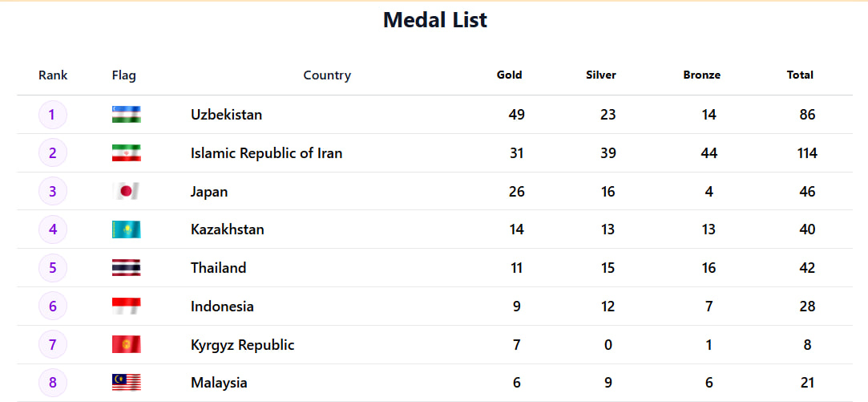
Task: Open the Uzbekistan country name
Action: pos(226,115)
